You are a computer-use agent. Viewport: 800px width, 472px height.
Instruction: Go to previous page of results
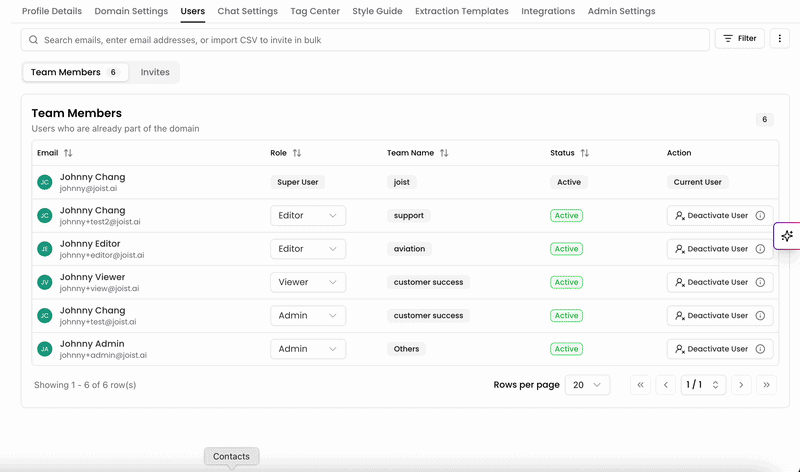tap(666, 385)
